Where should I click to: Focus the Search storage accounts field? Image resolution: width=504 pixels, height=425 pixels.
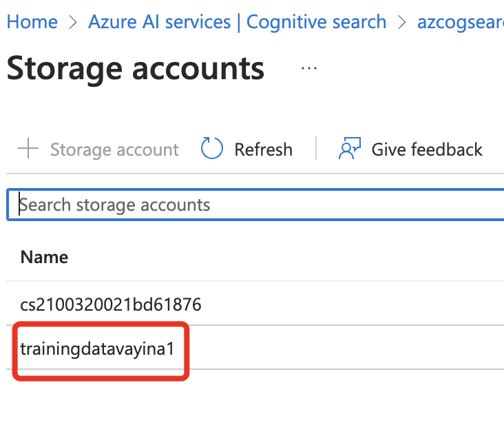[x=255, y=205]
